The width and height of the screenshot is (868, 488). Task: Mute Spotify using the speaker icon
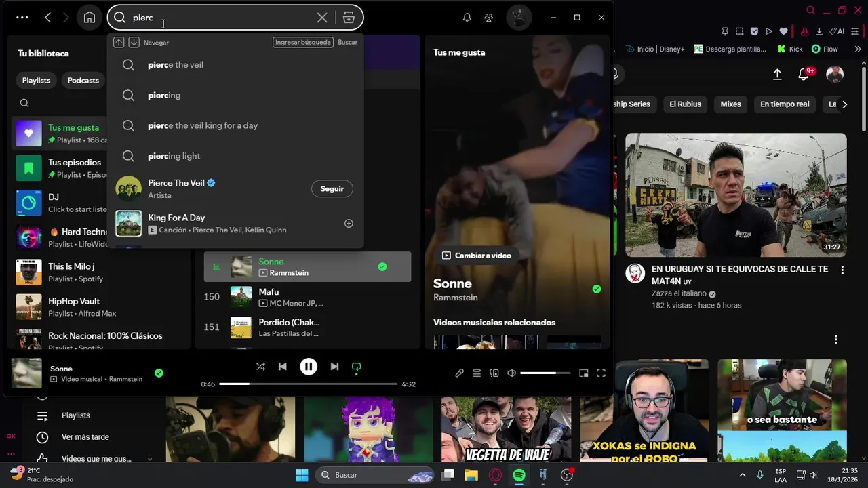tap(511, 373)
